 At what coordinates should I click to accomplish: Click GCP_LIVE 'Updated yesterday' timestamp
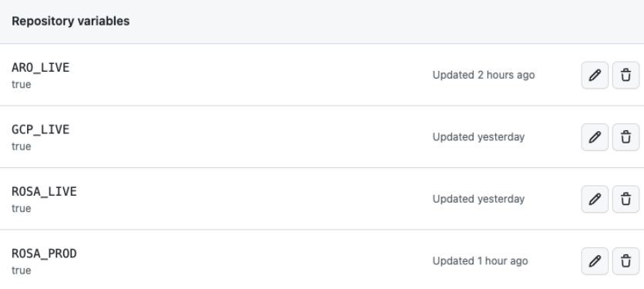point(478,137)
